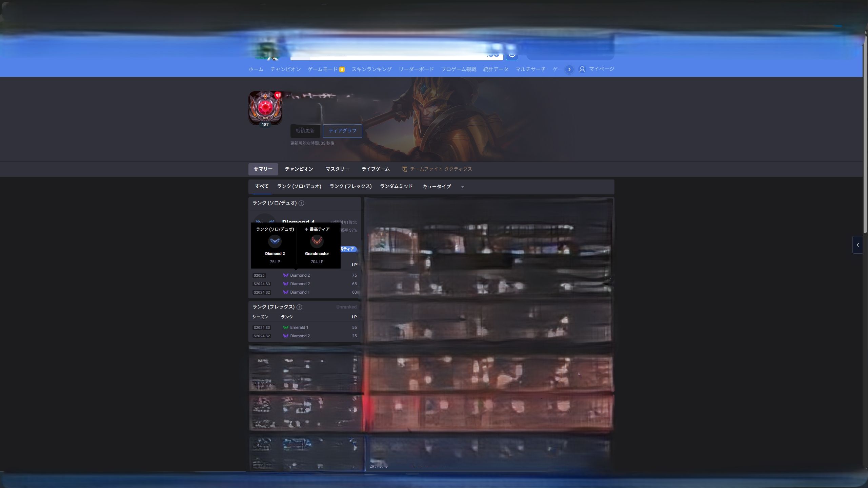This screenshot has height=488, width=868.
Task: Click the info icon beside ランク (ソロ/デュオ) heading
Action: (301, 203)
